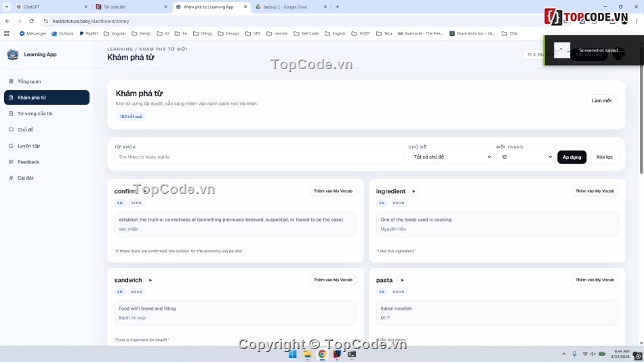Click the Chủ đề chat icon
Image resolution: width=644 pixels, height=362 pixels.
(11, 129)
